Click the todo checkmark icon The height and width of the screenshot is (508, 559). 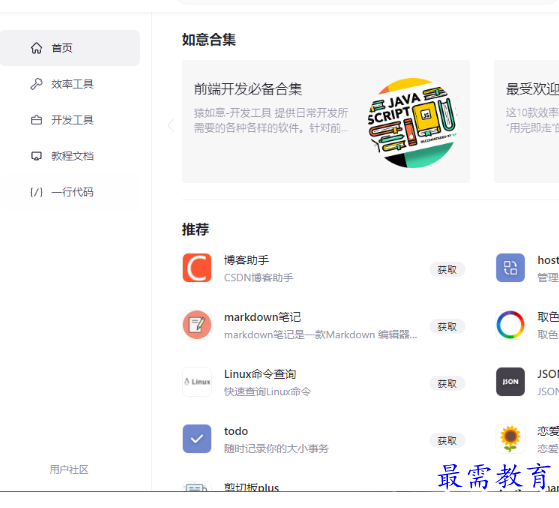(197, 439)
